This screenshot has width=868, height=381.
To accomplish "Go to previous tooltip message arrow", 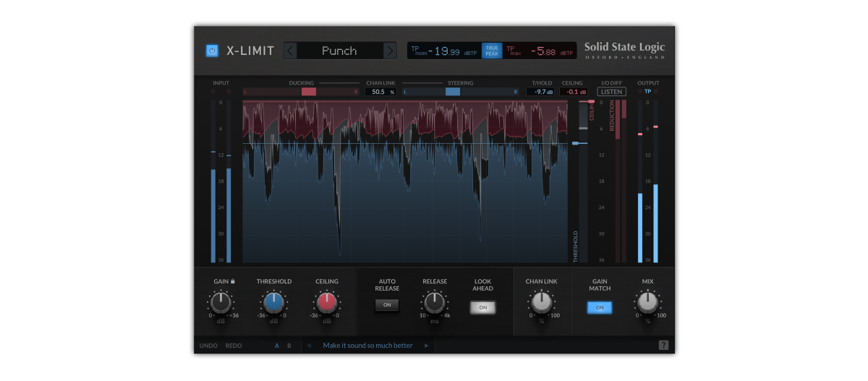I will pyautogui.click(x=310, y=346).
